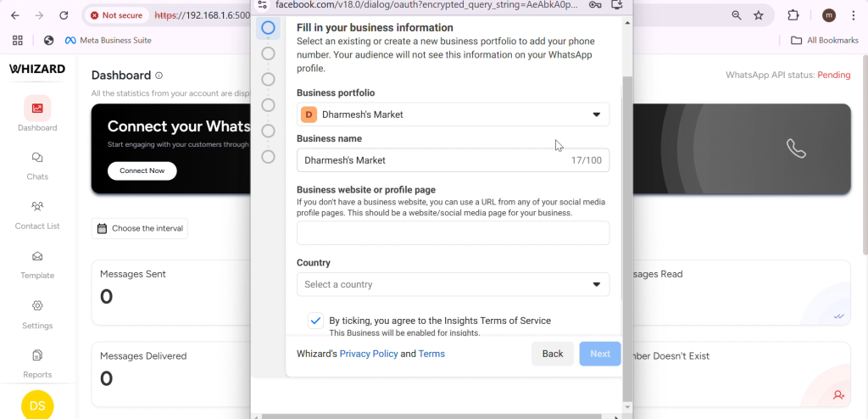Open the Dashboard sidebar item
The width and height of the screenshot is (868, 419).
(37, 114)
